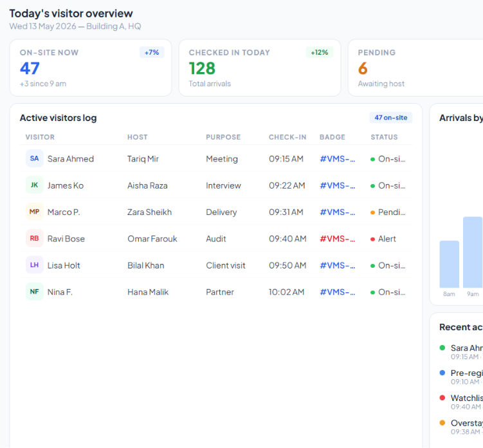483x448 pixels.
Task: Click host Hana Malik
Action: pyautogui.click(x=148, y=292)
